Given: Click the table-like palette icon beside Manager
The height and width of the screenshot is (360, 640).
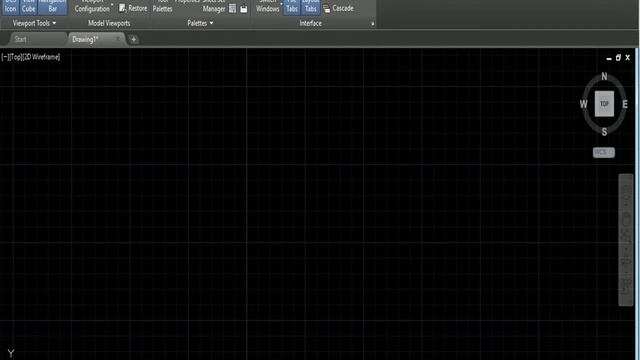Looking at the screenshot, I should point(232,9).
